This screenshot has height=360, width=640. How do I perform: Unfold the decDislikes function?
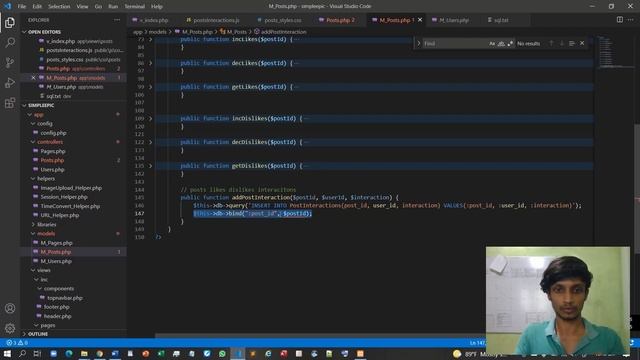pos(151,142)
